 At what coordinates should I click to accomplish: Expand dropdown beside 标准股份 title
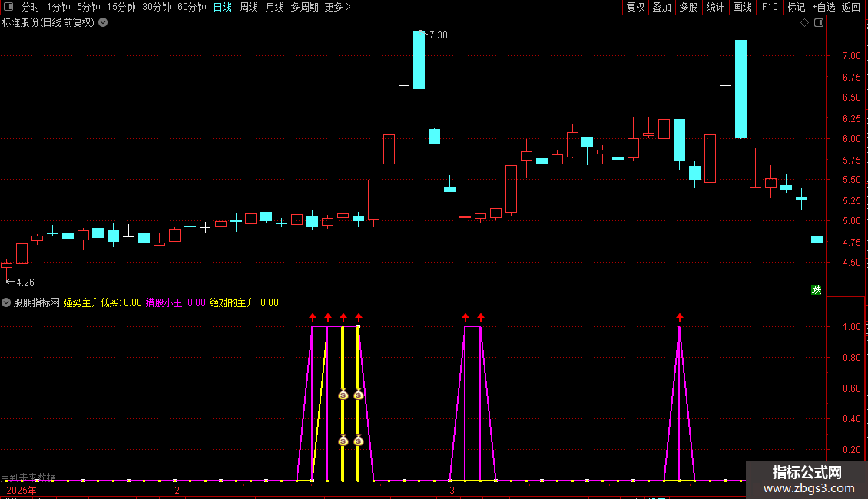[103, 23]
